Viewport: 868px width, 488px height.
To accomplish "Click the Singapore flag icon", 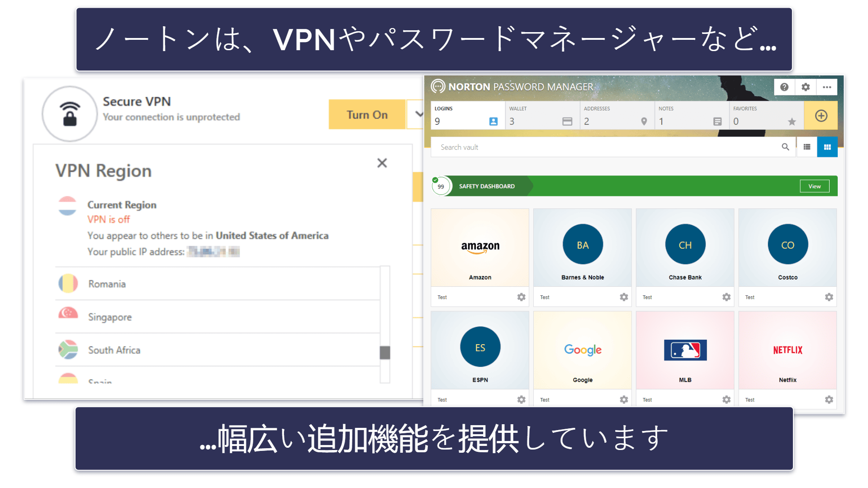I will (68, 313).
